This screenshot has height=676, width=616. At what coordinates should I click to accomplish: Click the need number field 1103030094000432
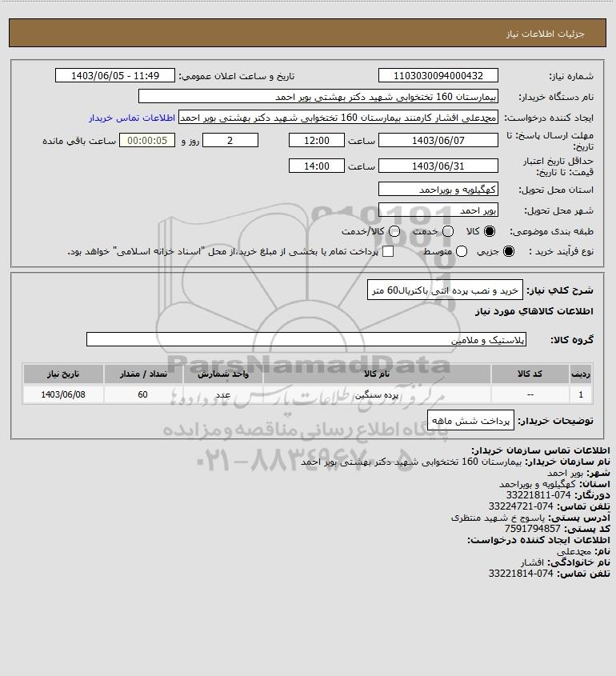click(438, 75)
